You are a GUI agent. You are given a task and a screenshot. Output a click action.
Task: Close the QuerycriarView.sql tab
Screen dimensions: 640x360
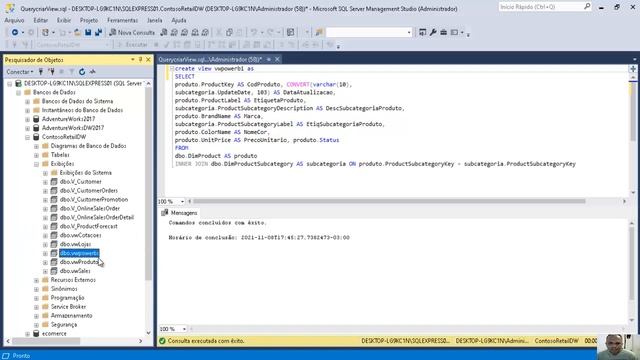[277, 60]
